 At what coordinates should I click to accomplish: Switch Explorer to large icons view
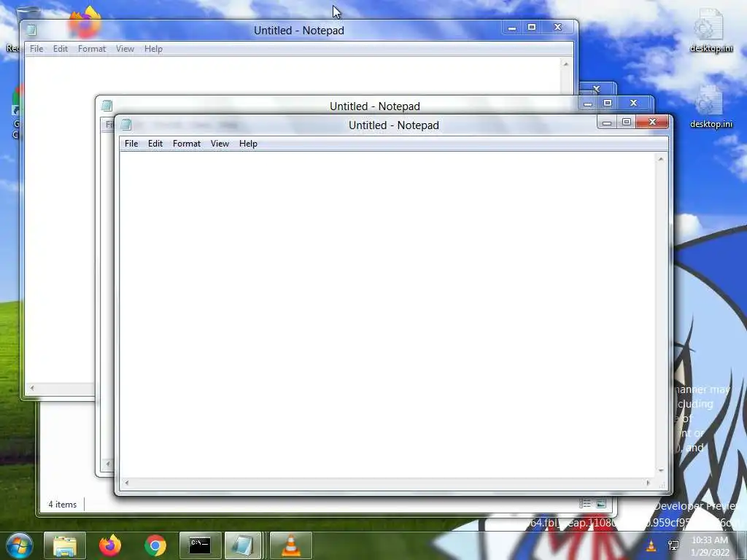[601, 504]
